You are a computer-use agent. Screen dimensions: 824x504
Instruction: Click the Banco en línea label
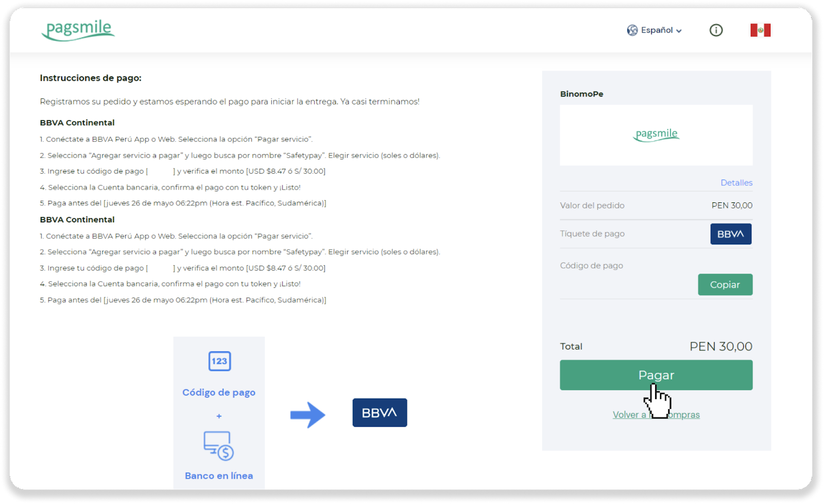tap(219, 476)
